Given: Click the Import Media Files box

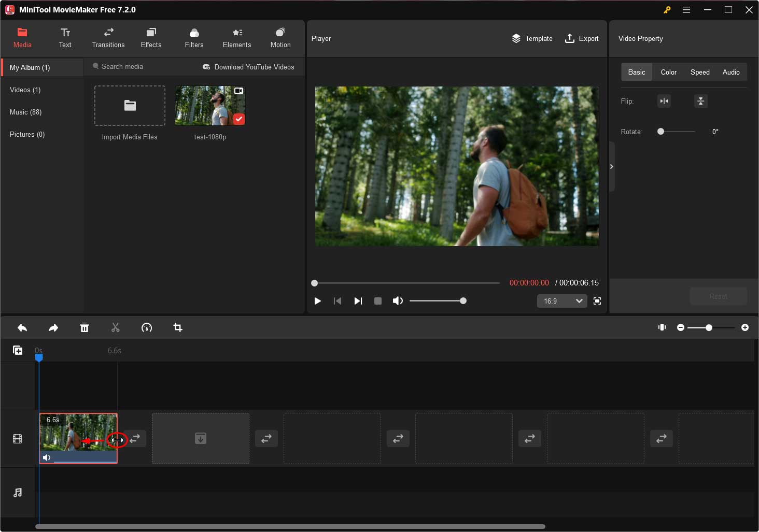Looking at the screenshot, I should [x=130, y=106].
